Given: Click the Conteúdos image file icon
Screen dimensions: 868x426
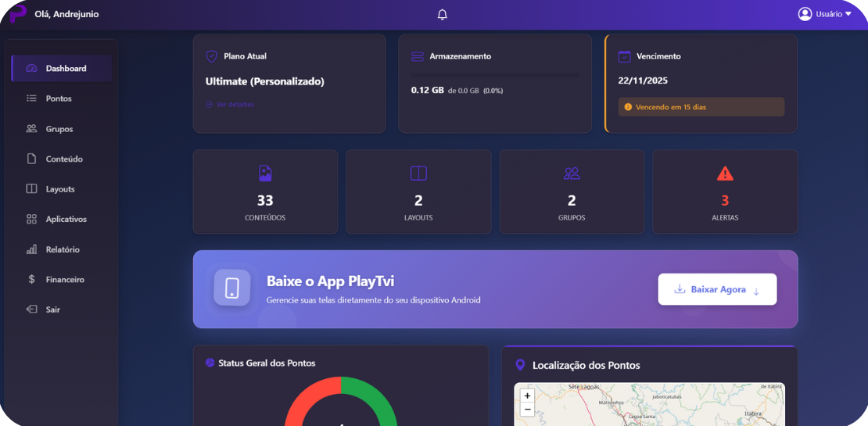Looking at the screenshot, I should [265, 174].
